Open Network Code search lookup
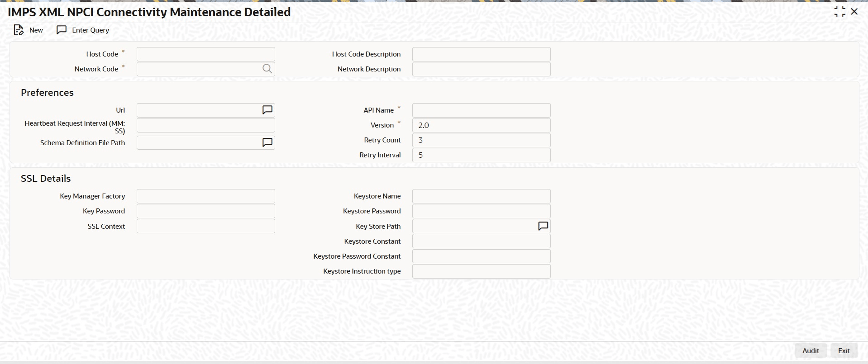Image resolution: width=868 pixels, height=364 pixels. pos(267,69)
